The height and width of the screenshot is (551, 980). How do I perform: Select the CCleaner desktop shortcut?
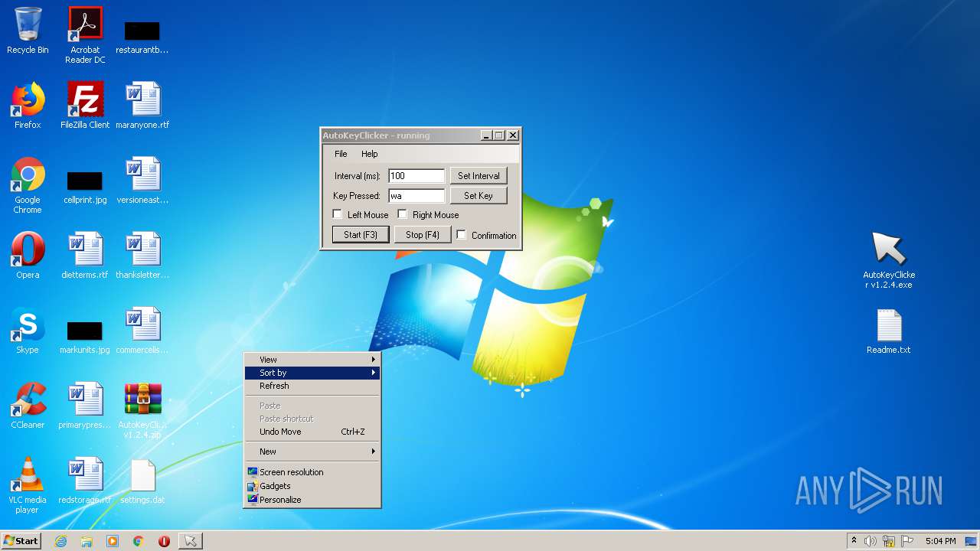click(28, 406)
